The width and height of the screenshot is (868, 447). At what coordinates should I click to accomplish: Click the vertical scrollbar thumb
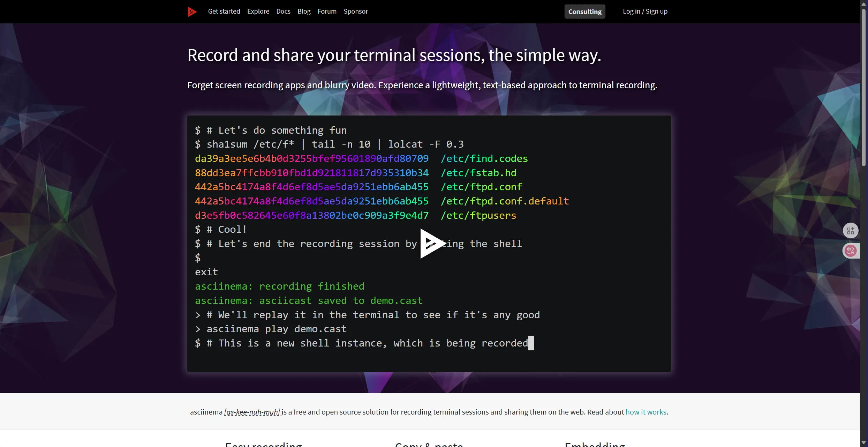pyautogui.click(x=864, y=87)
